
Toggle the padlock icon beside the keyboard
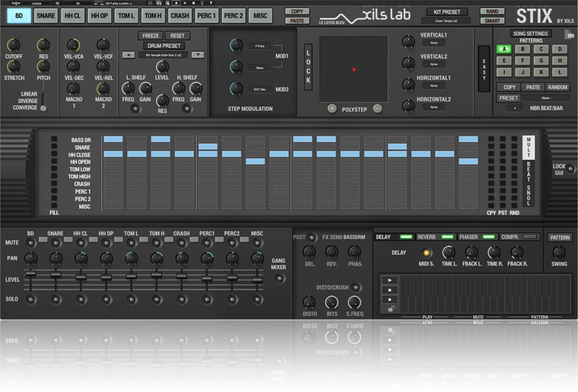(x=390, y=309)
